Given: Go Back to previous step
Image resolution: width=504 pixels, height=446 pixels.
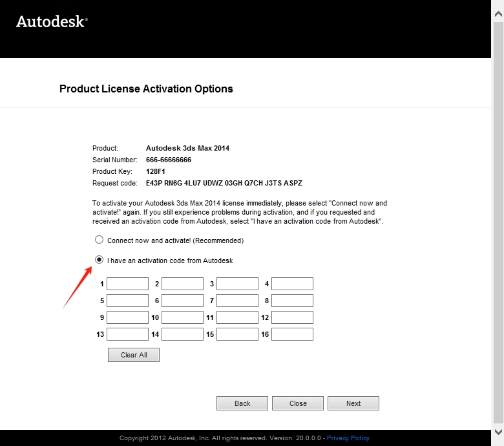Looking at the screenshot, I should pos(242,403).
